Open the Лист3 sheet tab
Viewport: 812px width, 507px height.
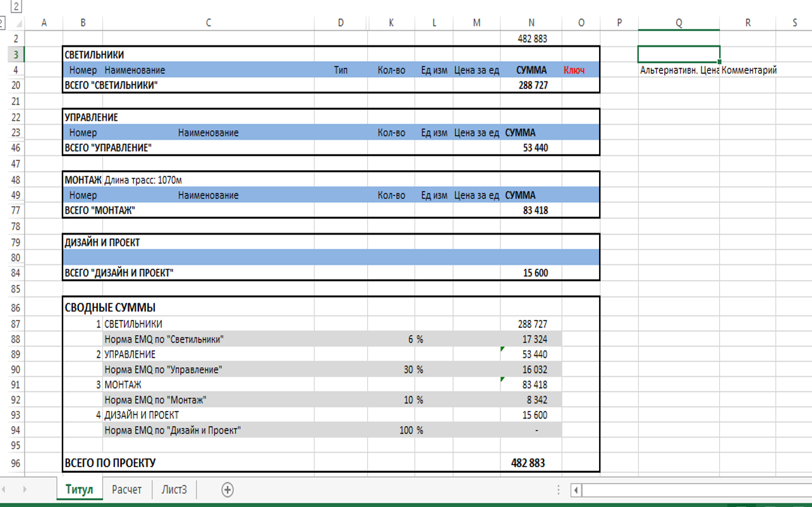point(174,489)
